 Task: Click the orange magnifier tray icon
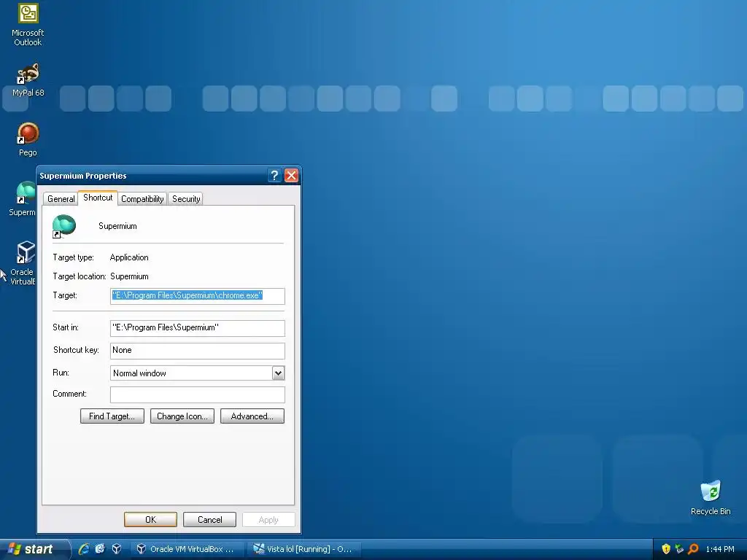693,549
